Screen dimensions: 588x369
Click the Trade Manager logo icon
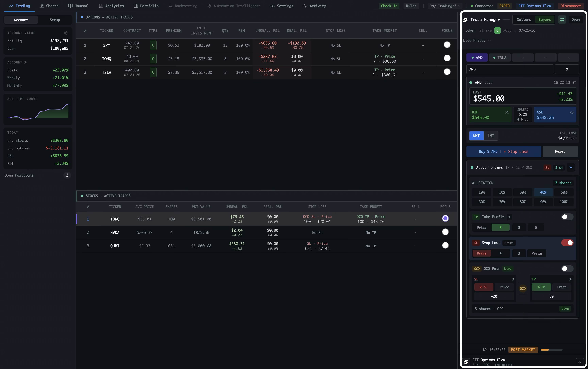[465, 20]
